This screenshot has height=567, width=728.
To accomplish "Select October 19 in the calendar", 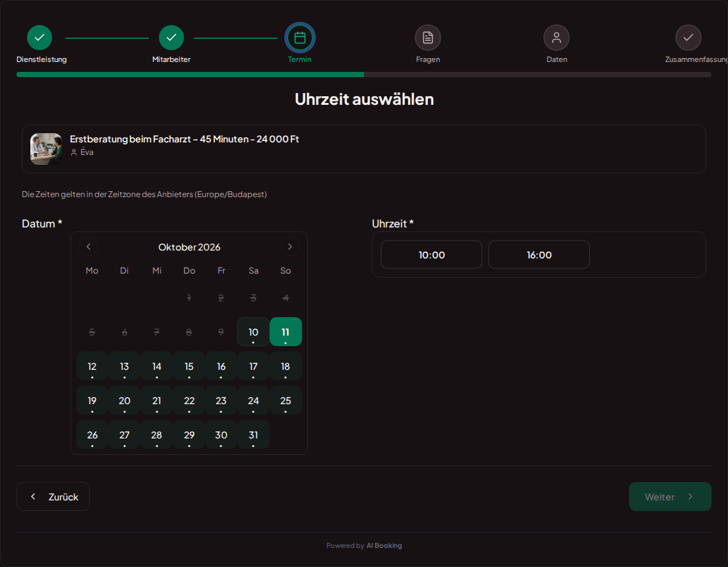I will 92,400.
